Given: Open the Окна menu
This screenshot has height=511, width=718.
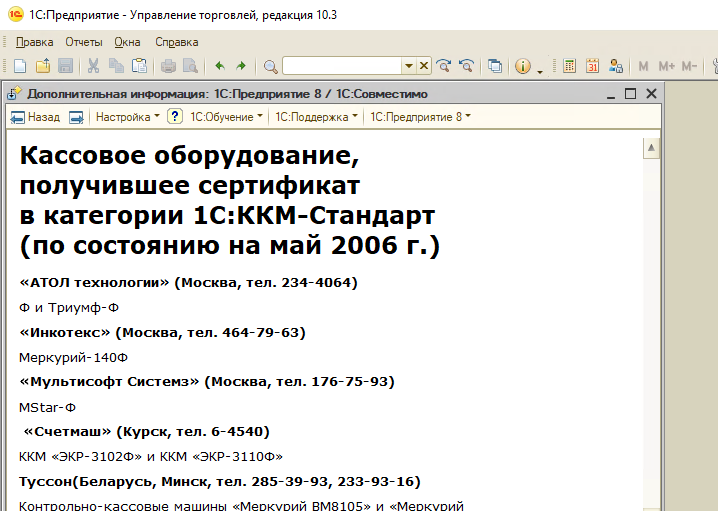Looking at the screenshot, I should point(127,42).
